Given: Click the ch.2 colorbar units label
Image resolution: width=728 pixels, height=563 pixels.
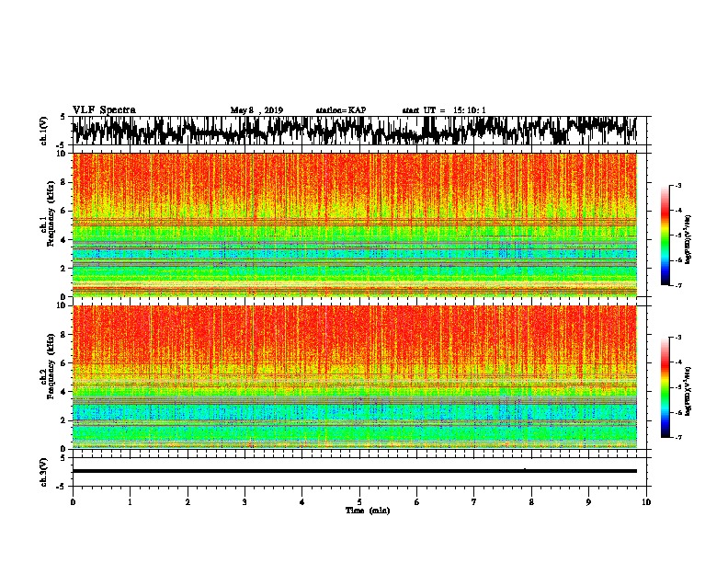Looking at the screenshot, I should click(688, 391).
